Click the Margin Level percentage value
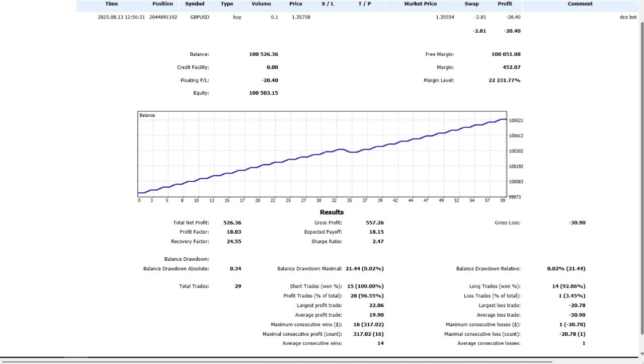644x364 pixels. click(505, 80)
